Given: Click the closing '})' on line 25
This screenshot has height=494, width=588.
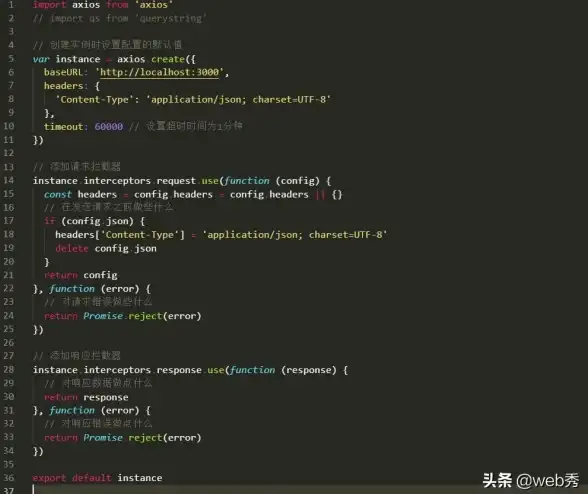Looking at the screenshot, I should click(x=38, y=330).
